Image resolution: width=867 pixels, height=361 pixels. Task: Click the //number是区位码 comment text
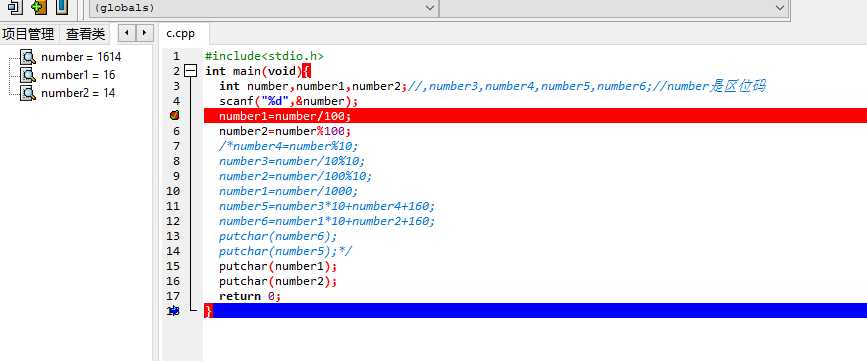[710, 86]
